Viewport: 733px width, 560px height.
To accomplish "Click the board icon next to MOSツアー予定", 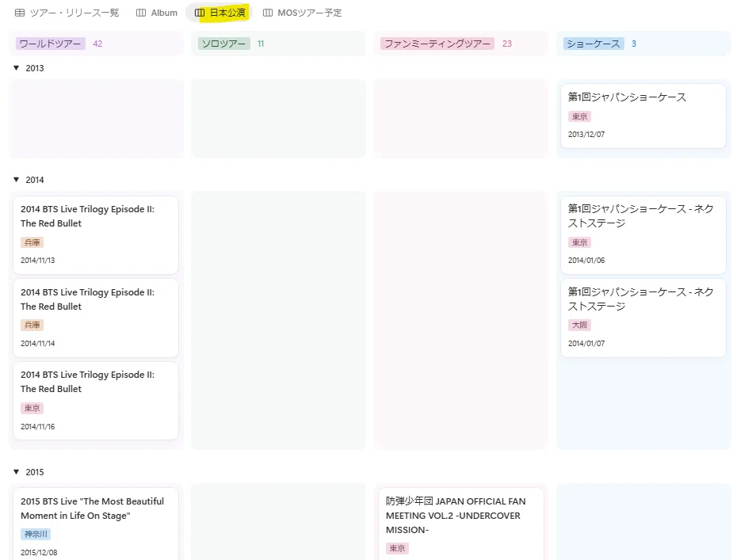I will click(x=267, y=13).
